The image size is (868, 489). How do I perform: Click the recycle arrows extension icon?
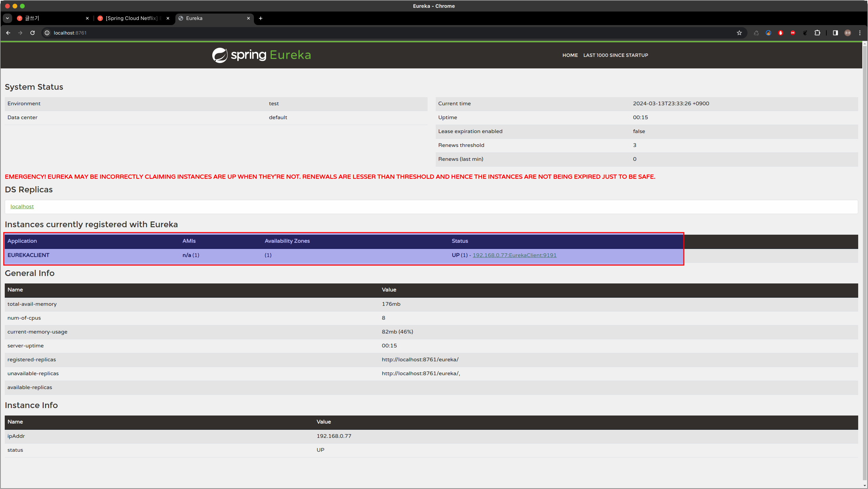click(756, 33)
